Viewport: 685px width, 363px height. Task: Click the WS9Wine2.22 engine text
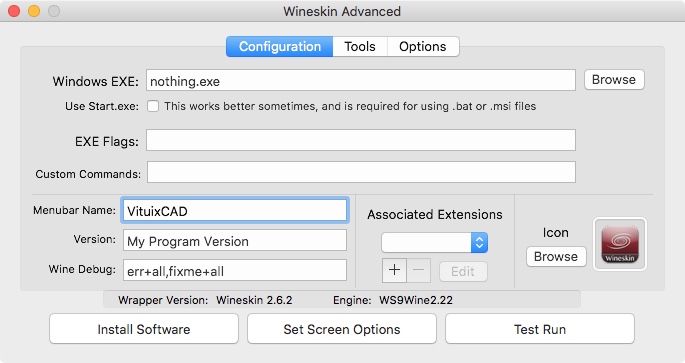click(416, 300)
